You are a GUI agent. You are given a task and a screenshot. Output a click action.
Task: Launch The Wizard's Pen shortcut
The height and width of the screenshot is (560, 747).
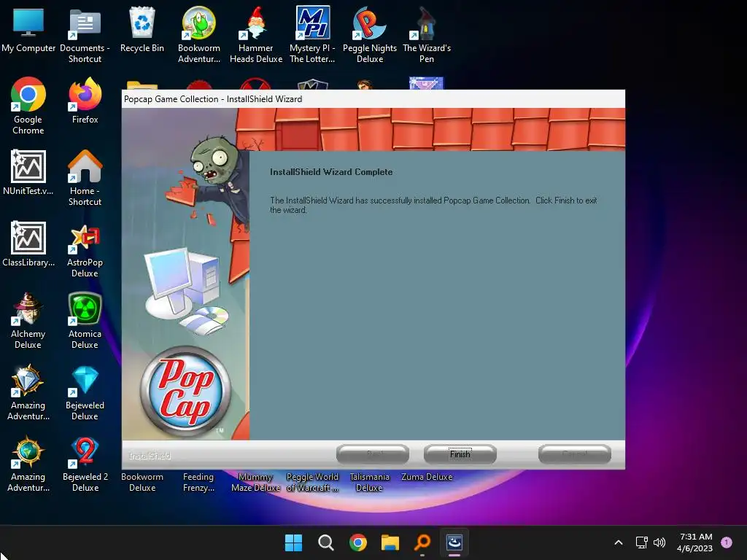click(426, 35)
